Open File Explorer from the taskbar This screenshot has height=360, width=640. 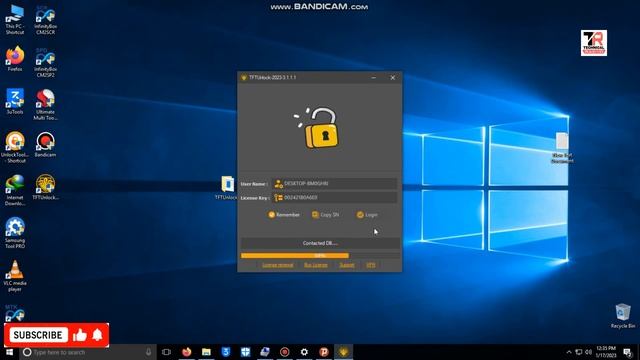click(206, 352)
